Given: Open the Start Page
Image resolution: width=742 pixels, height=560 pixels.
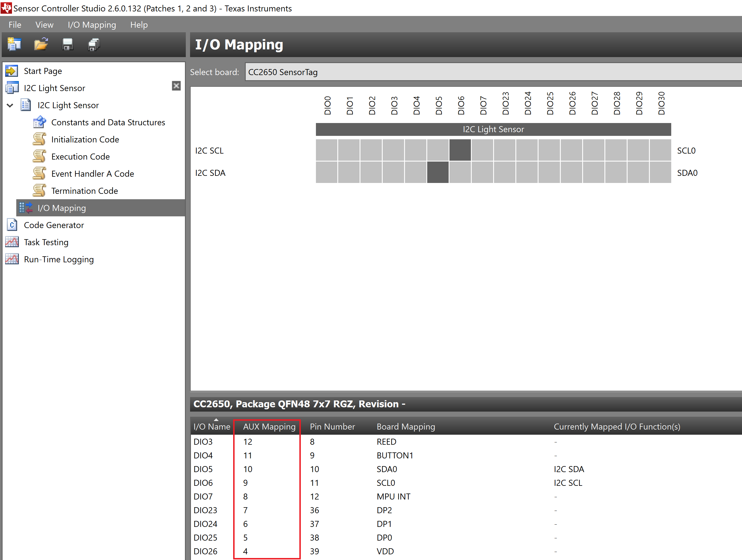Looking at the screenshot, I should click(43, 71).
